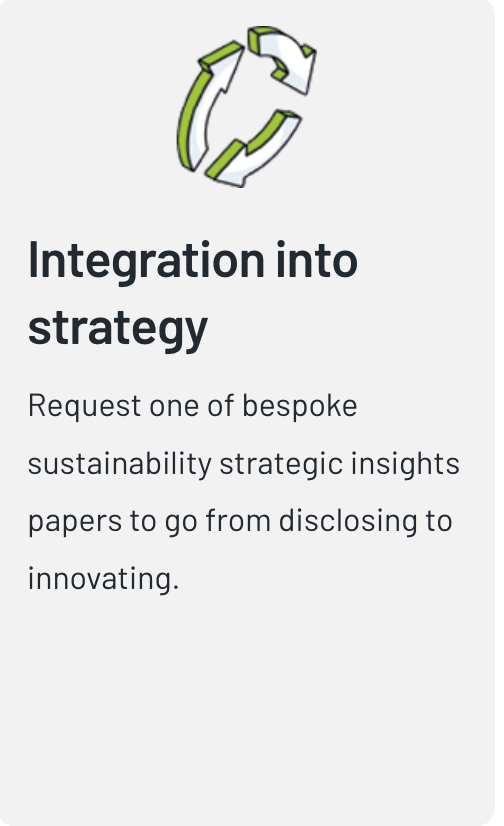The image size is (504, 826).
Task: Click the word 'Integration' in the heading
Action: point(146,262)
